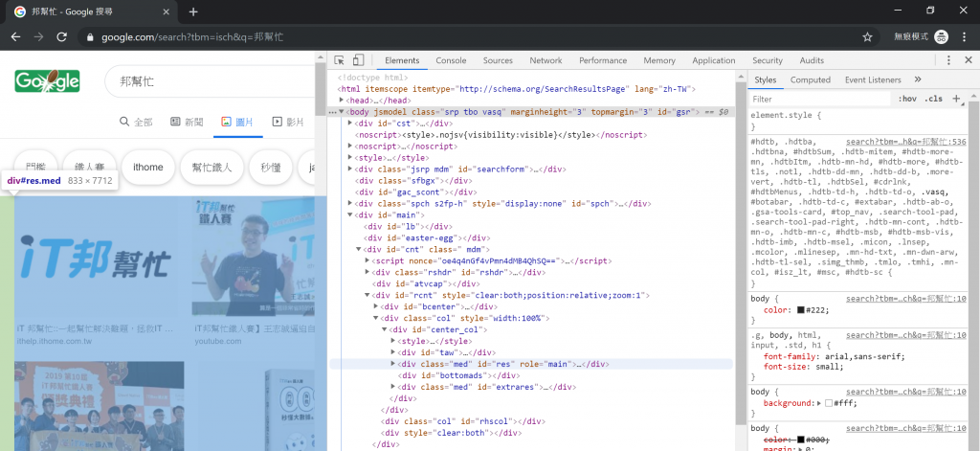Expand div id="taw" node
Viewport: 980px width, 451px height.
[393, 352]
